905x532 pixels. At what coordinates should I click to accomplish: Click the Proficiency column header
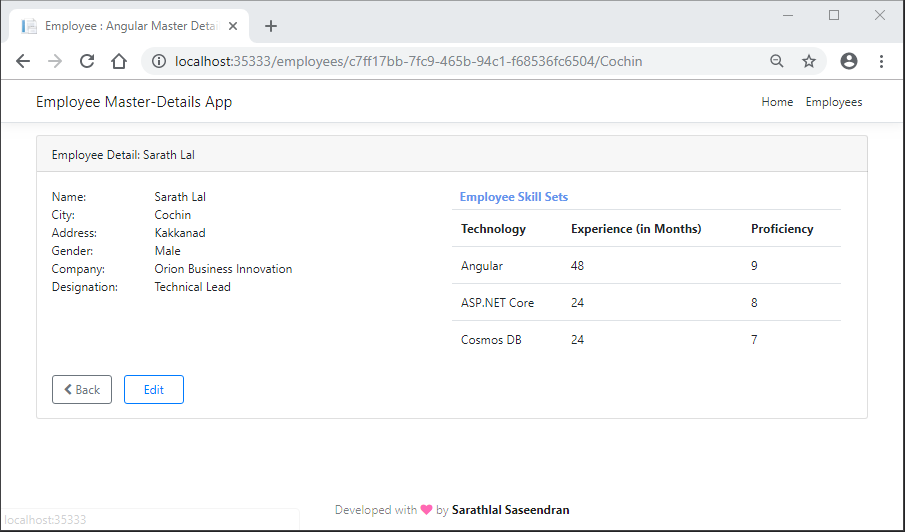(782, 229)
